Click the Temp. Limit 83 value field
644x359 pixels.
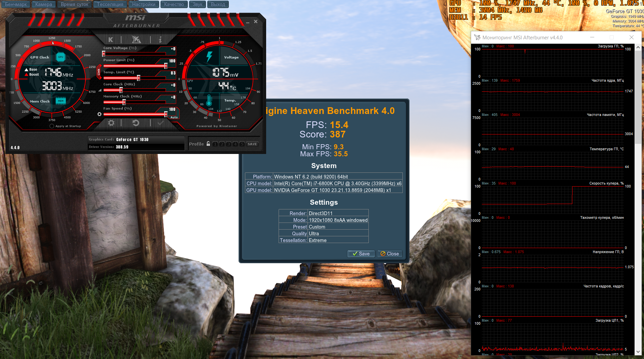173,73
